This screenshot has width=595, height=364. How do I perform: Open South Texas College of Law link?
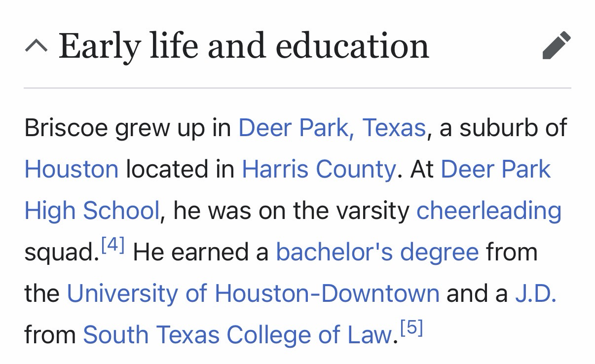pyautogui.click(x=237, y=335)
